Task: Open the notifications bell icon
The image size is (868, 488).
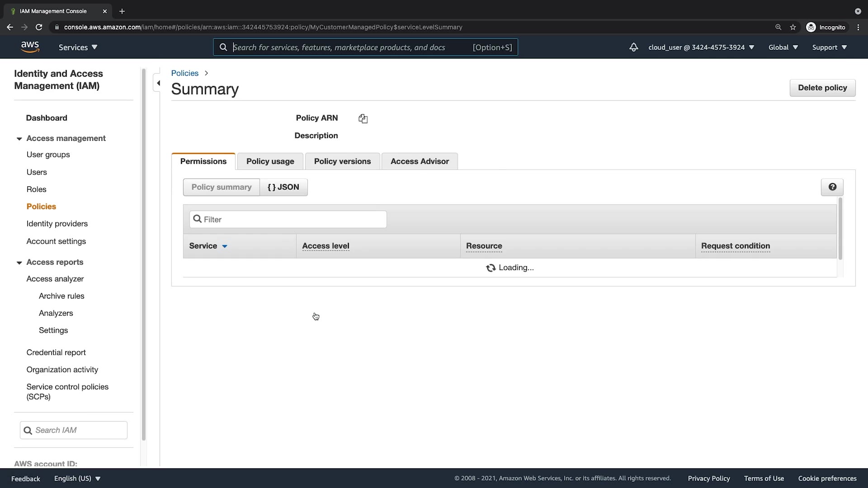Action: coord(633,47)
